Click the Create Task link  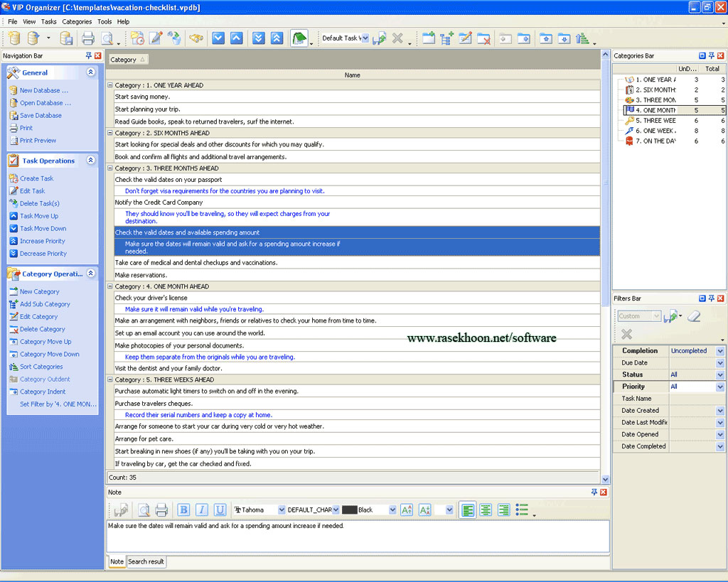[36, 178]
